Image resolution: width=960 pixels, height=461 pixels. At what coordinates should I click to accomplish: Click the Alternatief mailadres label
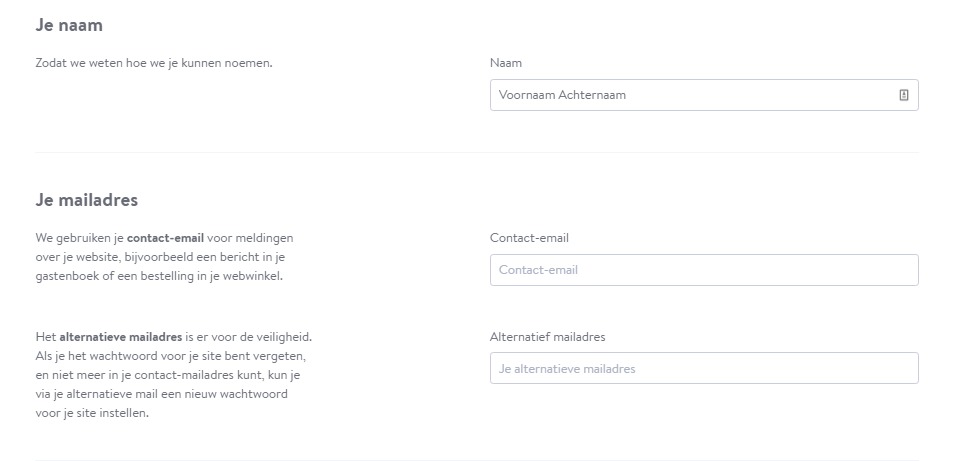[x=547, y=337]
